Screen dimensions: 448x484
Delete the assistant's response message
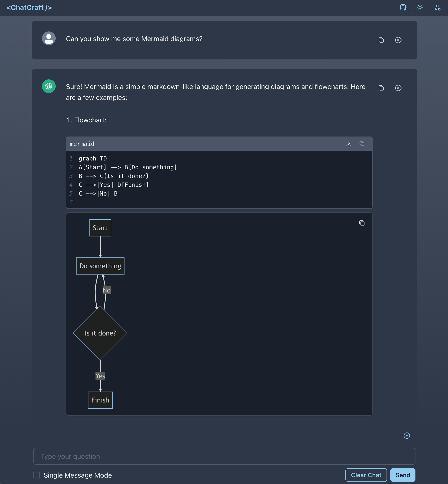click(x=398, y=88)
